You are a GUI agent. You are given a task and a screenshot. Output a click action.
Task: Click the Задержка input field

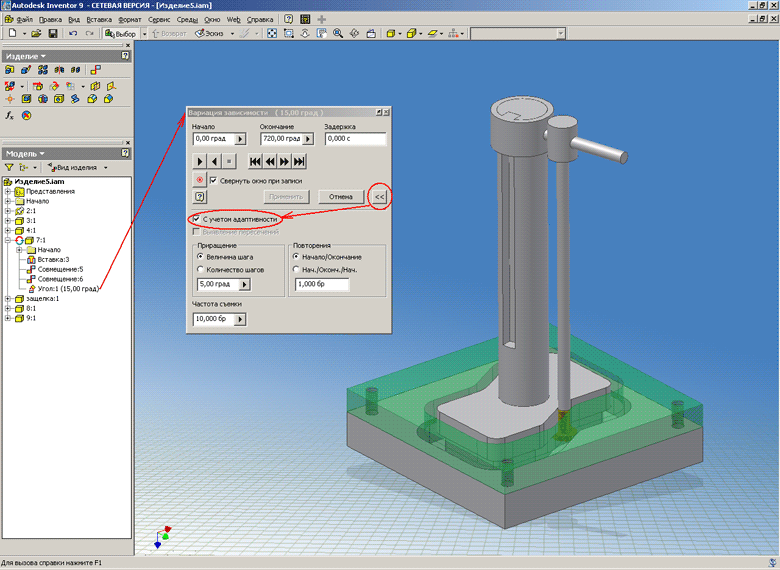355,139
